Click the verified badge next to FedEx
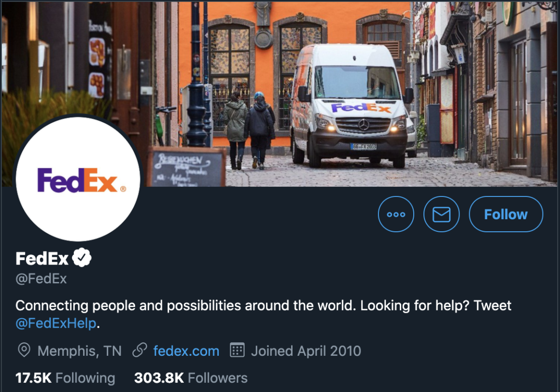This screenshot has height=392, width=560. [82, 257]
